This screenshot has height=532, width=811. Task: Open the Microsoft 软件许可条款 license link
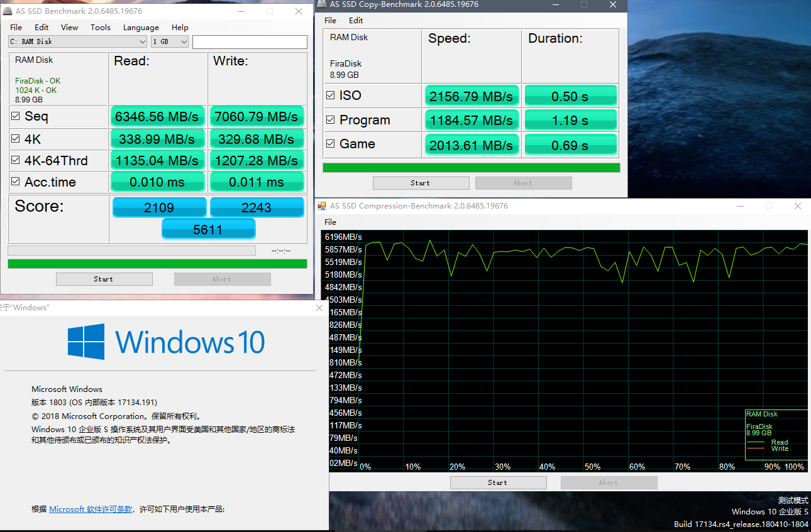(91, 509)
